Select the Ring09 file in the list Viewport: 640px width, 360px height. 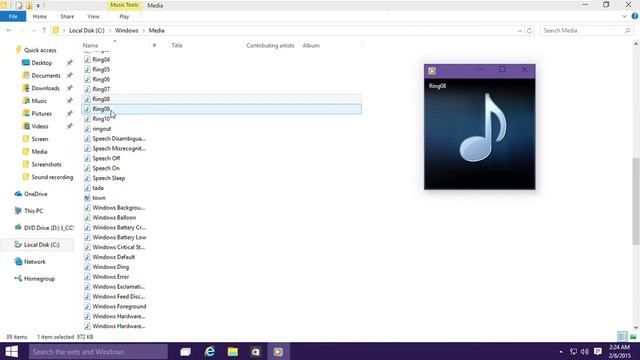[x=222, y=109]
